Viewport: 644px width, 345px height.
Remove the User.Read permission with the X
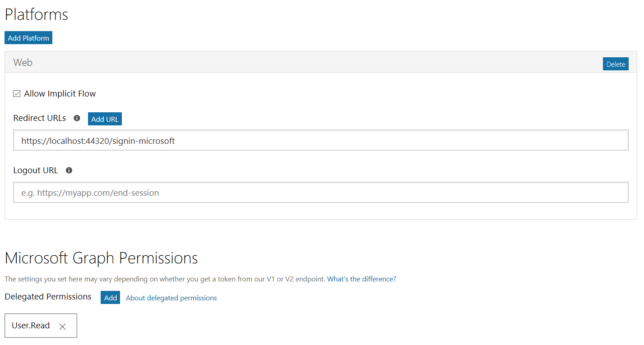(63, 327)
